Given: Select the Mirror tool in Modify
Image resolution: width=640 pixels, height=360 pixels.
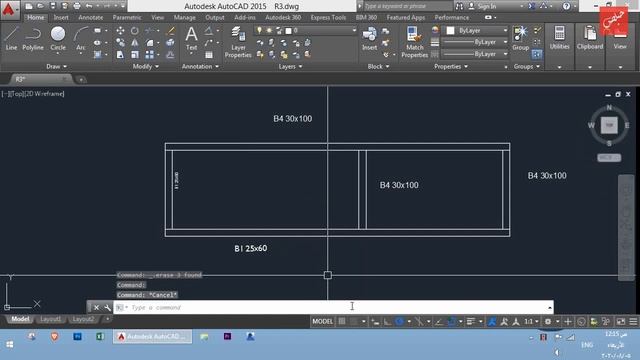Looking at the screenshot, I should (135, 42).
